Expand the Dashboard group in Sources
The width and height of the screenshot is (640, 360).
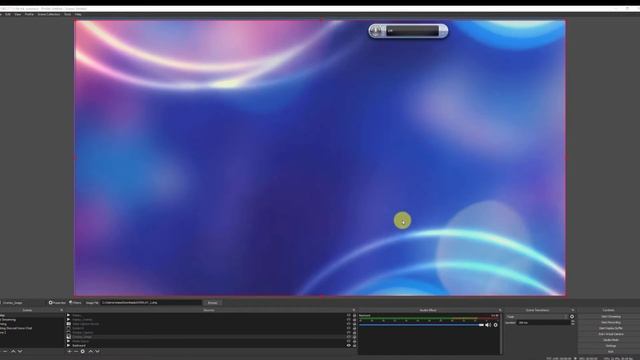tap(68, 345)
